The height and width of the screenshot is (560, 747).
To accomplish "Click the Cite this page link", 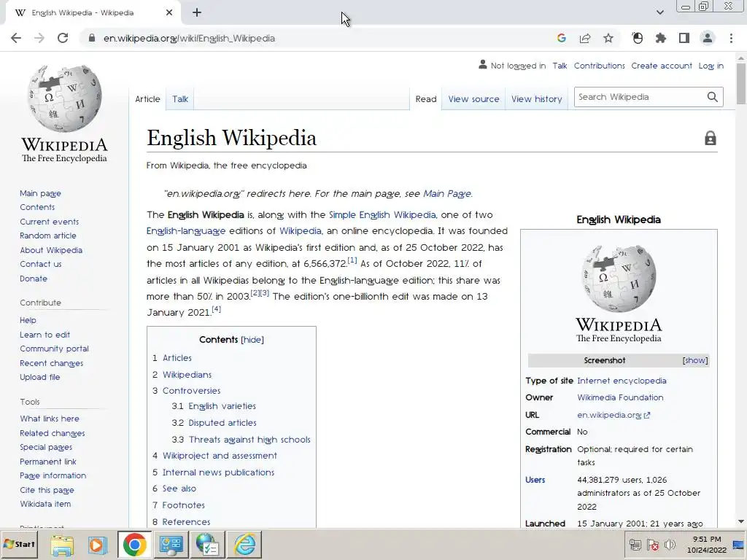I will [47, 489].
